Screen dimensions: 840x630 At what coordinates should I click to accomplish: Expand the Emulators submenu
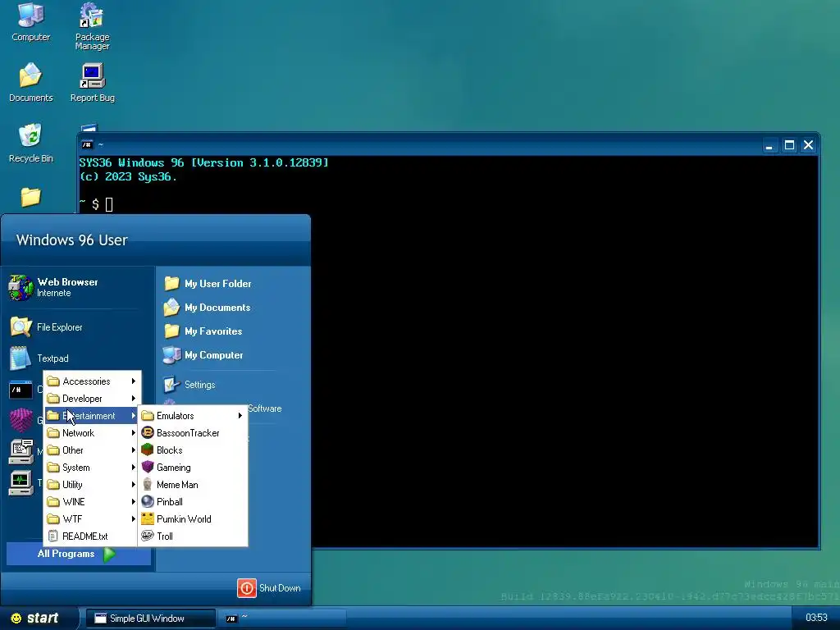pyautogui.click(x=193, y=416)
